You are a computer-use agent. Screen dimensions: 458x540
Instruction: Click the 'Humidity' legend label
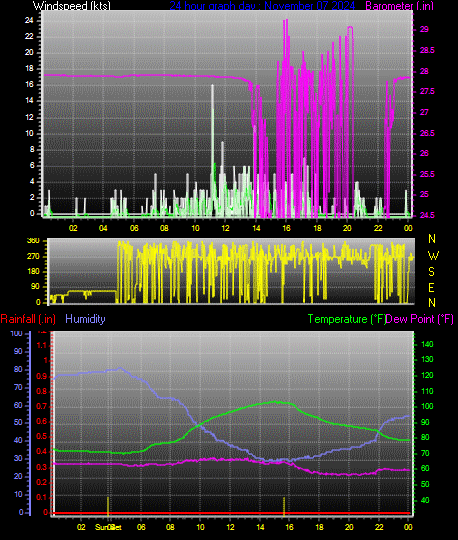85,319
